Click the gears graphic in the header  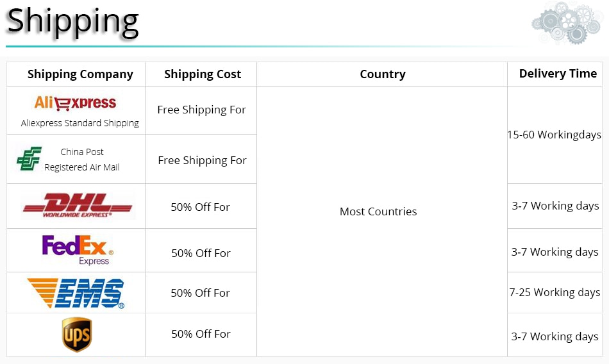(x=566, y=22)
